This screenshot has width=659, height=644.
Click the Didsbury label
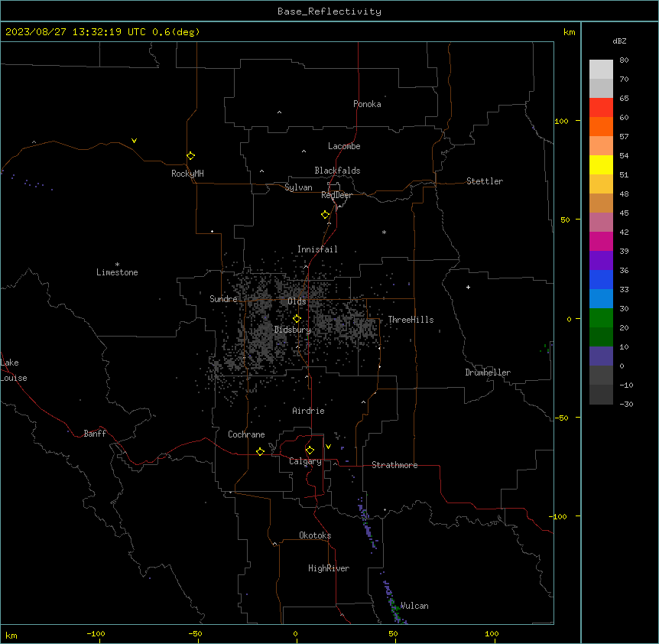[293, 330]
